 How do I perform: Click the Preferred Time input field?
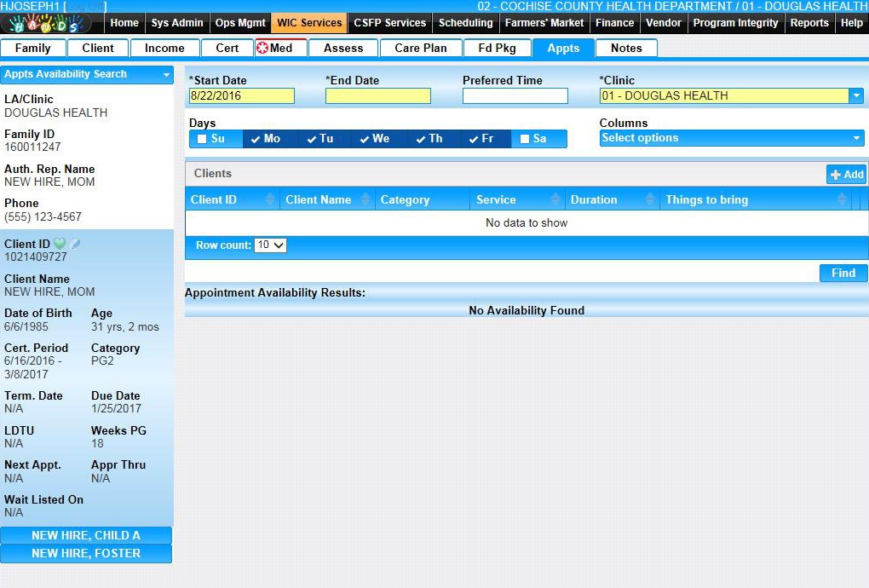pos(515,96)
